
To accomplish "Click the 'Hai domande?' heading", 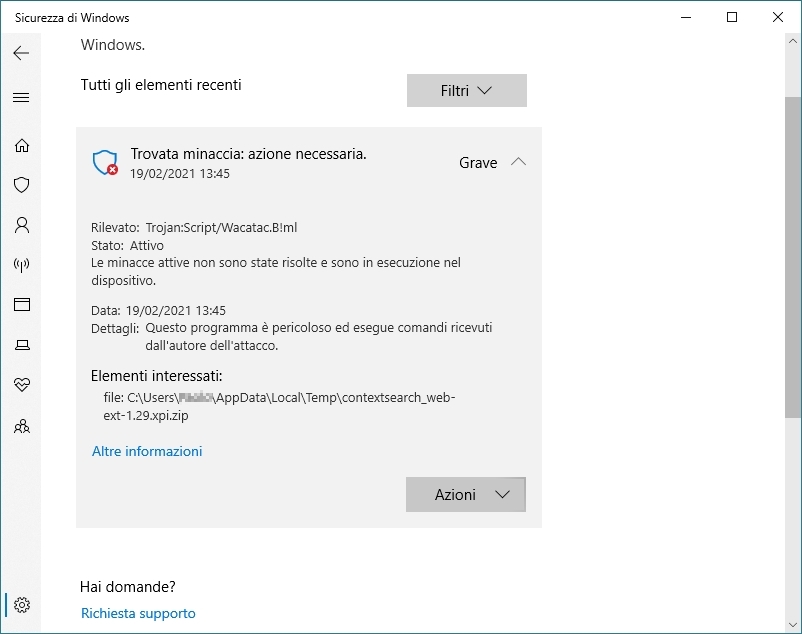I will (128, 586).
